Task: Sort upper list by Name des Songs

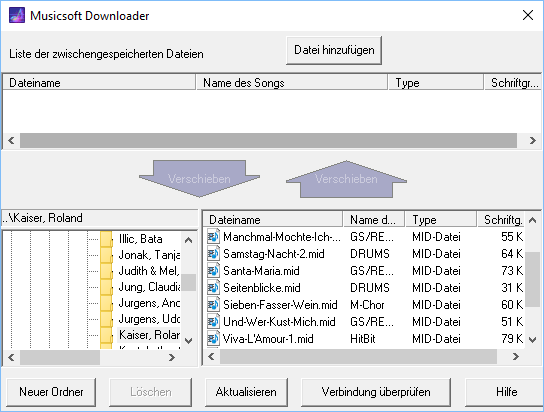Action: tap(292, 83)
